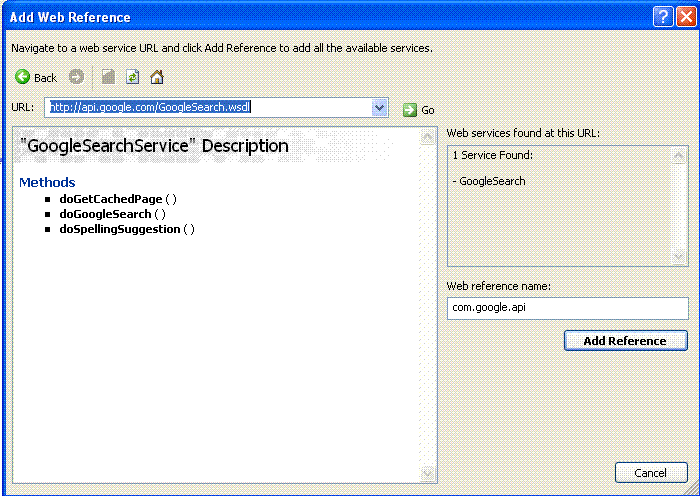
Task: Click services list scroll down arrow
Action: [x=679, y=257]
